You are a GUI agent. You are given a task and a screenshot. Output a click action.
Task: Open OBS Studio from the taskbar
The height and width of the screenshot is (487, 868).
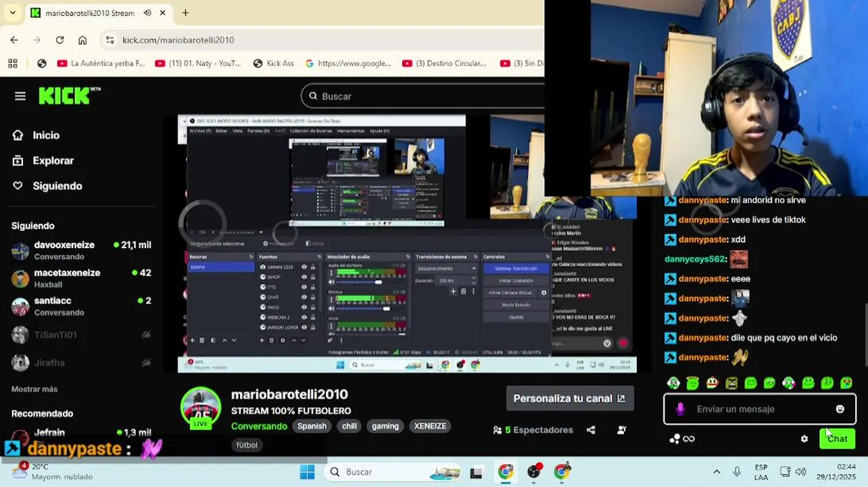534,471
